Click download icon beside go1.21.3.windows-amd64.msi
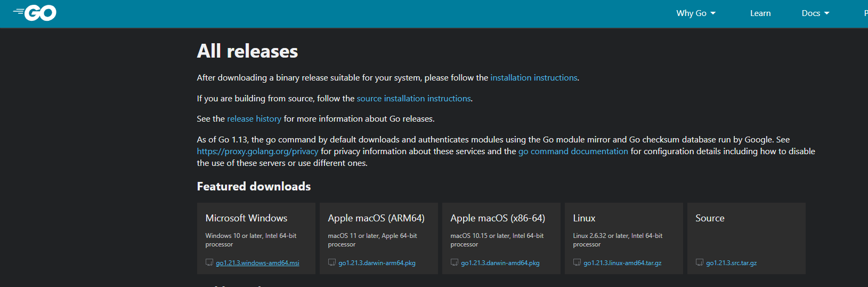This screenshot has height=287, width=868. click(209, 262)
